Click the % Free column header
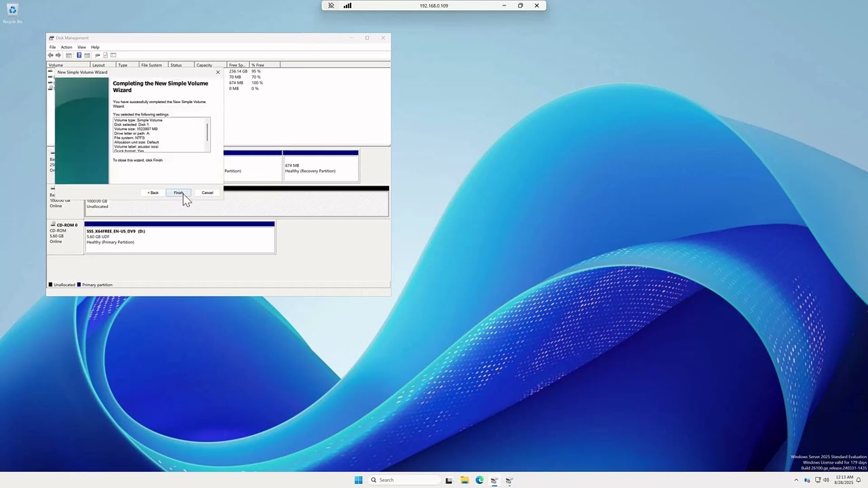The image size is (868, 488). click(264, 65)
